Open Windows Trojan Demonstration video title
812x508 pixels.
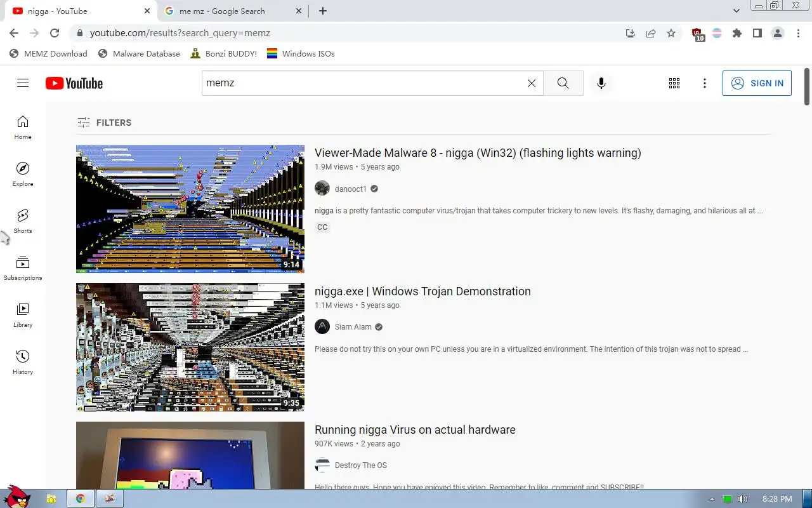(x=422, y=291)
